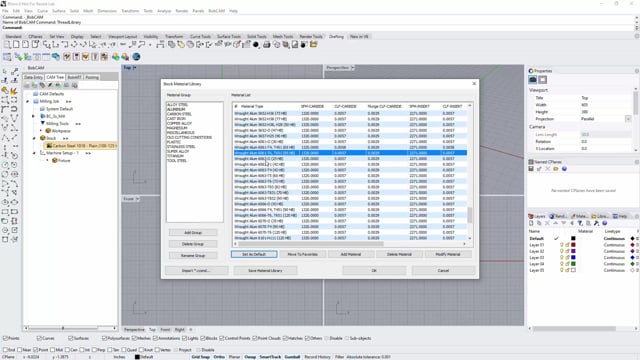This screenshot has height=360, width=640.
Task: Click the pointer tool in the left sidebar
Action: click(5, 71)
